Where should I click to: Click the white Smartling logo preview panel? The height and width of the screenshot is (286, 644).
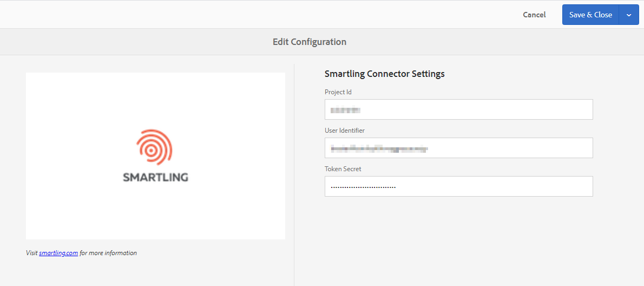155,156
